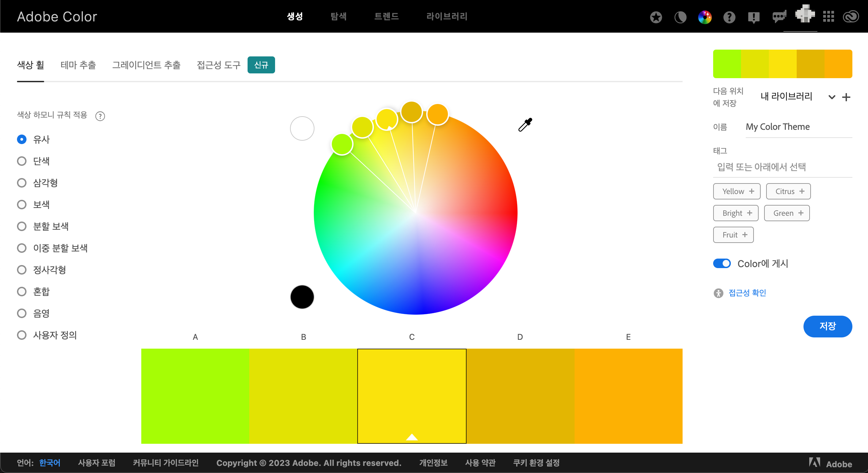Image resolution: width=868 pixels, height=473 pixels.
Task: Click the rainbow color wheel icon in the header
Action: pyautogui.click(x=705, y=17)
